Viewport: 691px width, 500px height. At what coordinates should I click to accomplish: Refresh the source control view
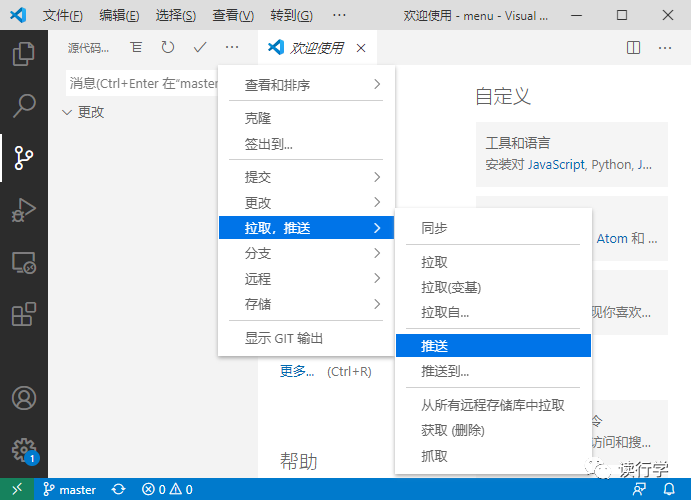168,47
